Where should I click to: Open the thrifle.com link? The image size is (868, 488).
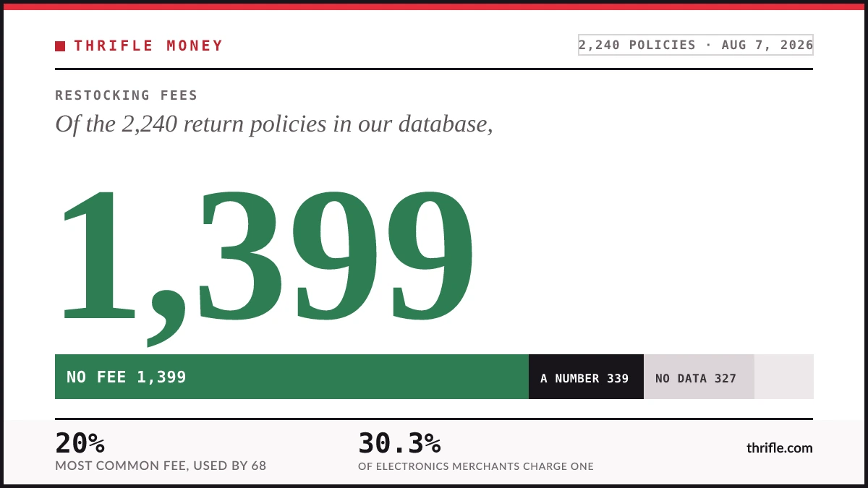[780, 448]
